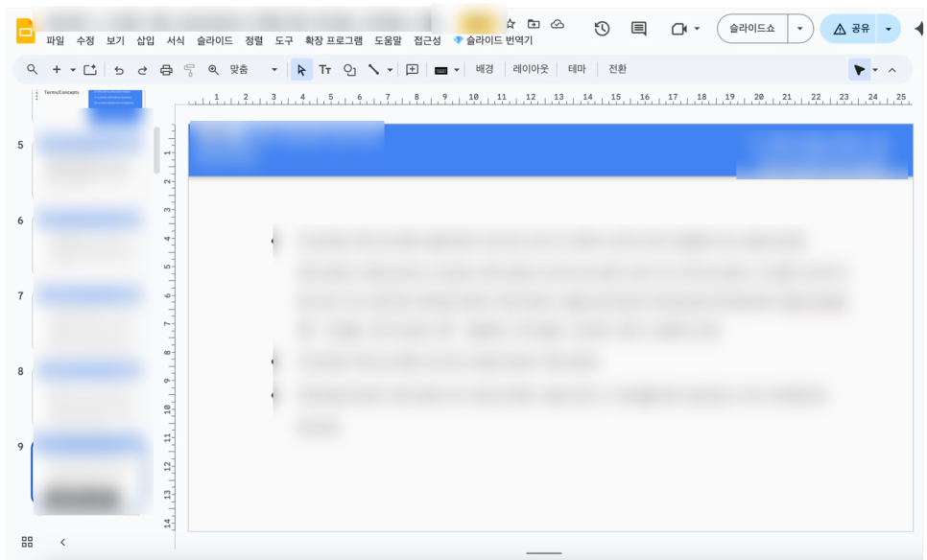This screenshot has width=927, height=560.
Task: Open the 도움말 menu
Action: click(x=388, y=41)
